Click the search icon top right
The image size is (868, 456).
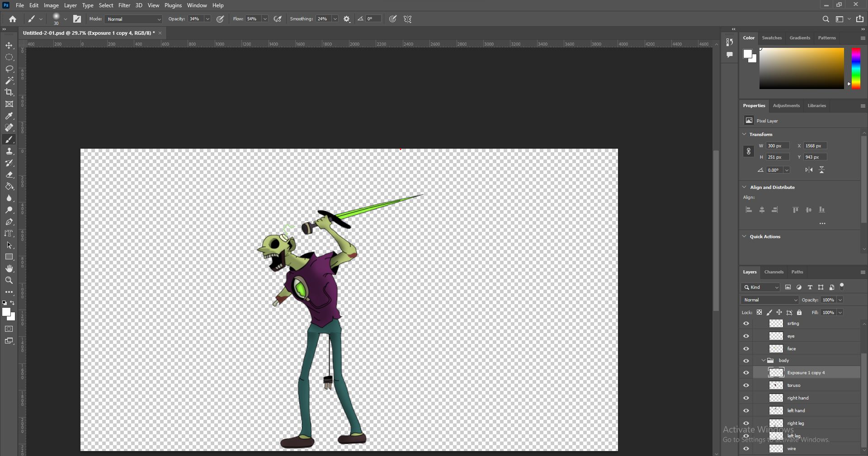826,19
